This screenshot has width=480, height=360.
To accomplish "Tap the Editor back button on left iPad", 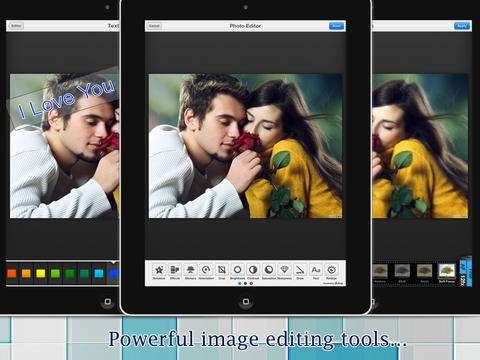I will click(16, 26).
